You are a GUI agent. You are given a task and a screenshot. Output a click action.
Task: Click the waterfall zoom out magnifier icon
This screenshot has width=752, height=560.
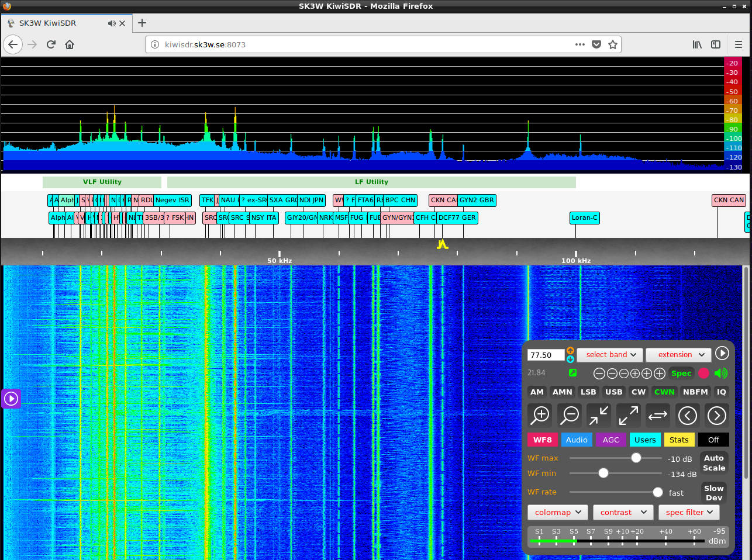click(569, 415)
